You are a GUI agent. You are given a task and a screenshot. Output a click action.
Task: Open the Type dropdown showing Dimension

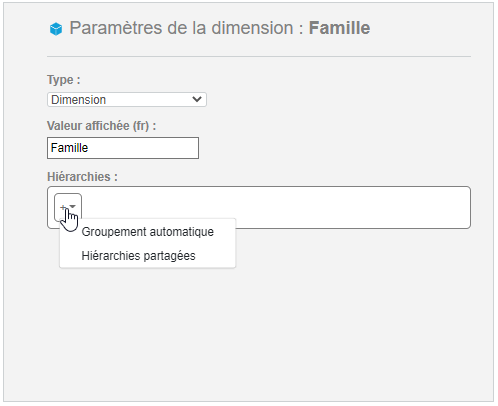127,100
